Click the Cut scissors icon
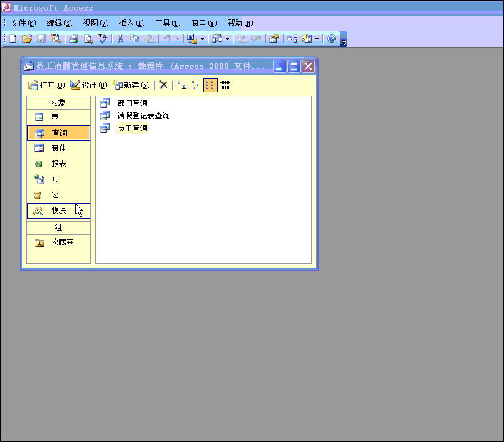Screen dimensions: 504x442 pyautogui.click(x=120, y=39)
